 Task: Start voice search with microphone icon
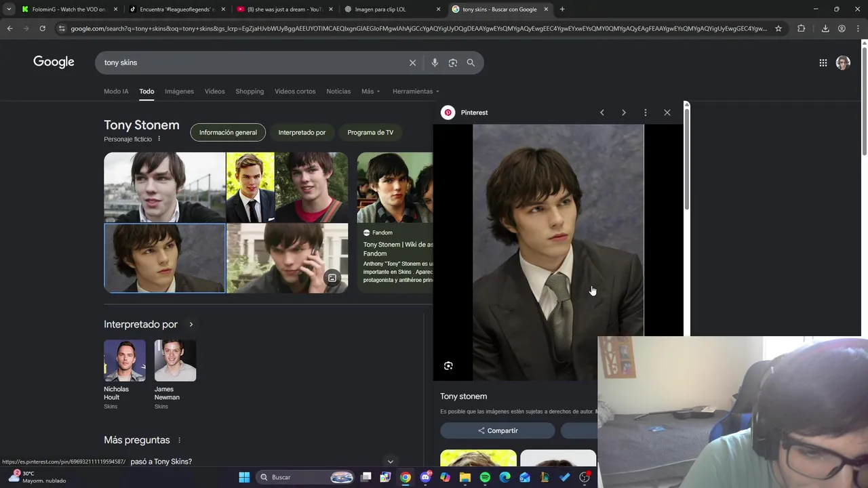click(x=435, y=62)
